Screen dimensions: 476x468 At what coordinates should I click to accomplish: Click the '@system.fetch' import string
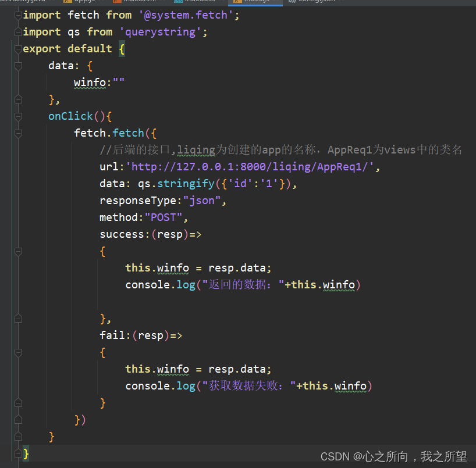tap(186, 15)
